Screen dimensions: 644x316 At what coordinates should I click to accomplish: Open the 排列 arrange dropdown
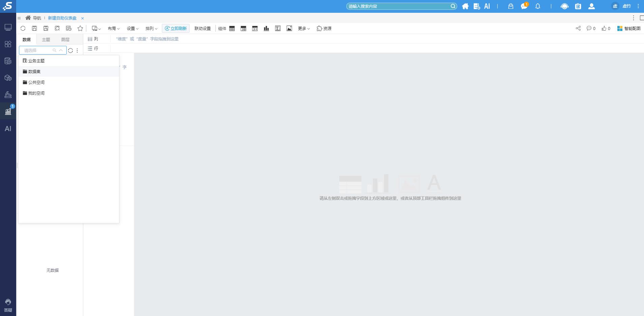click(151, 29)
